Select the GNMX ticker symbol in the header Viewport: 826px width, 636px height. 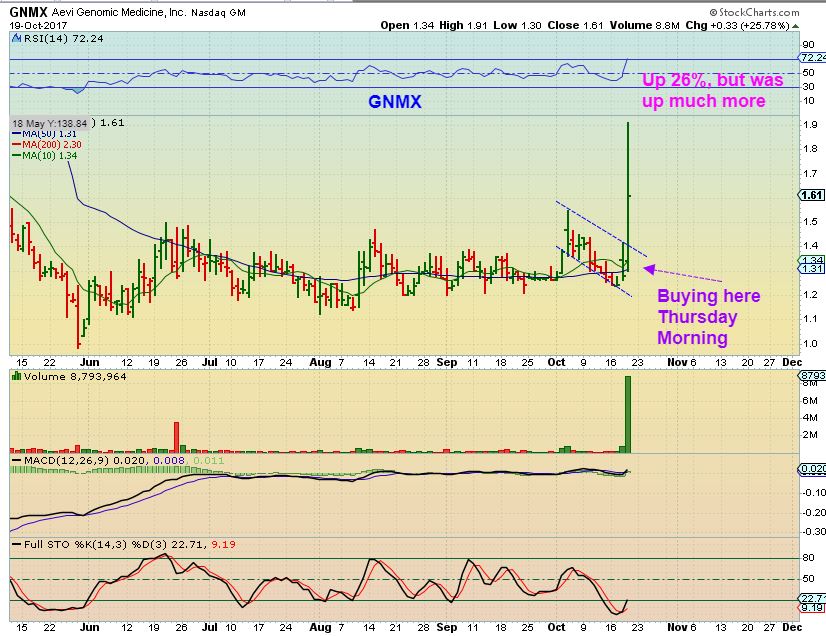(x=28, y=12)
